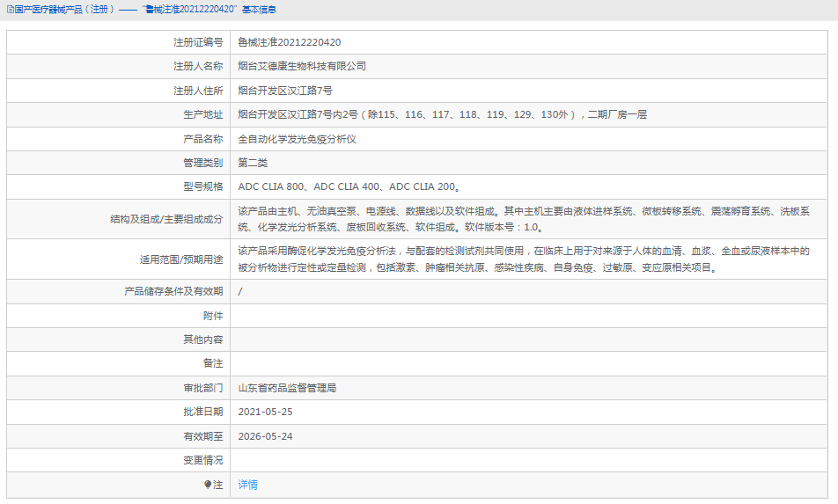Open the 详情 link
Viewport: 838px width, 504px height.
[247, 485]
